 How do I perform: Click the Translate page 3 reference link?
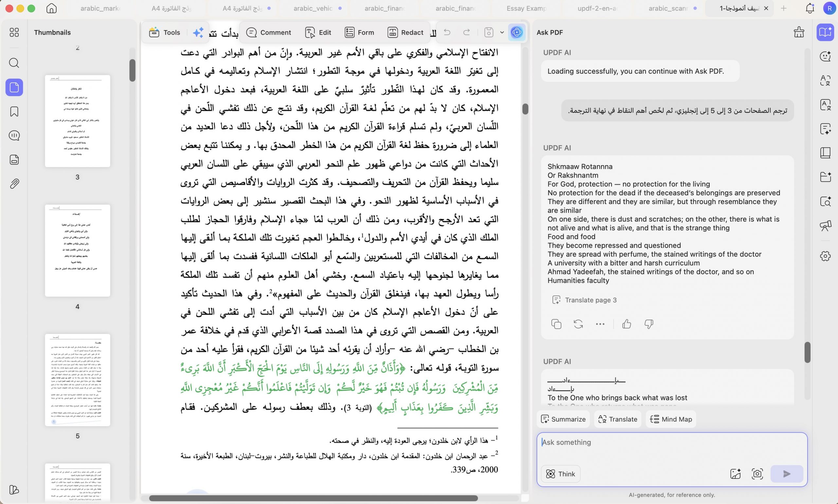click(584, 300)
